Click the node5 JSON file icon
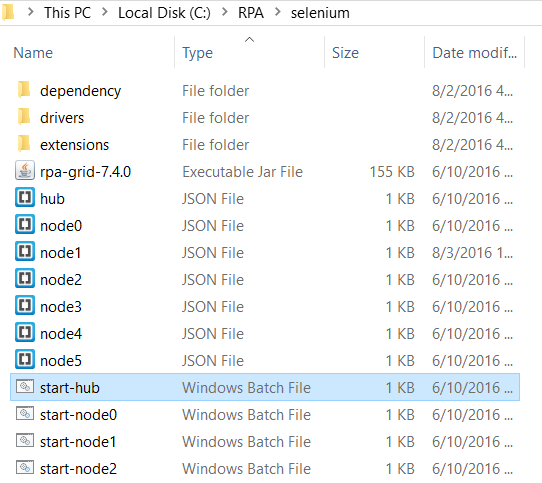 25,359
